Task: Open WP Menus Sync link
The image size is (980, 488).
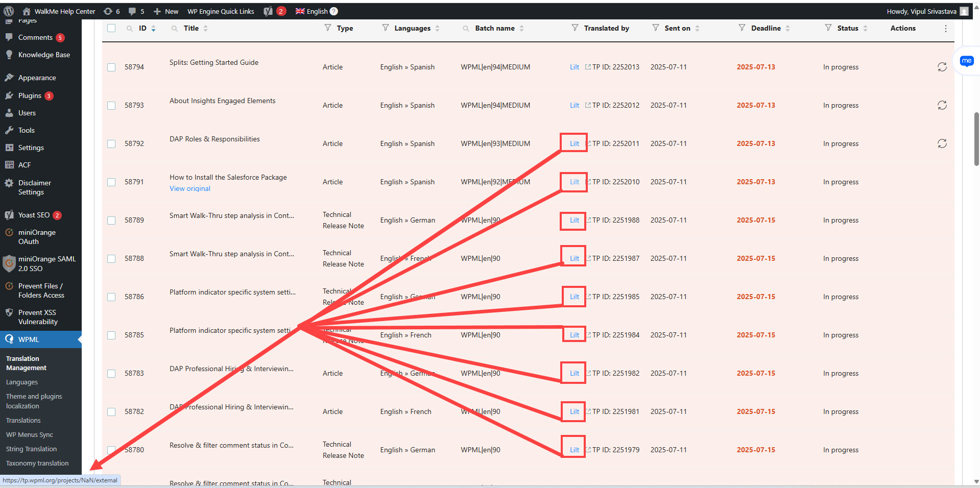Action: [x=30, y=435]
